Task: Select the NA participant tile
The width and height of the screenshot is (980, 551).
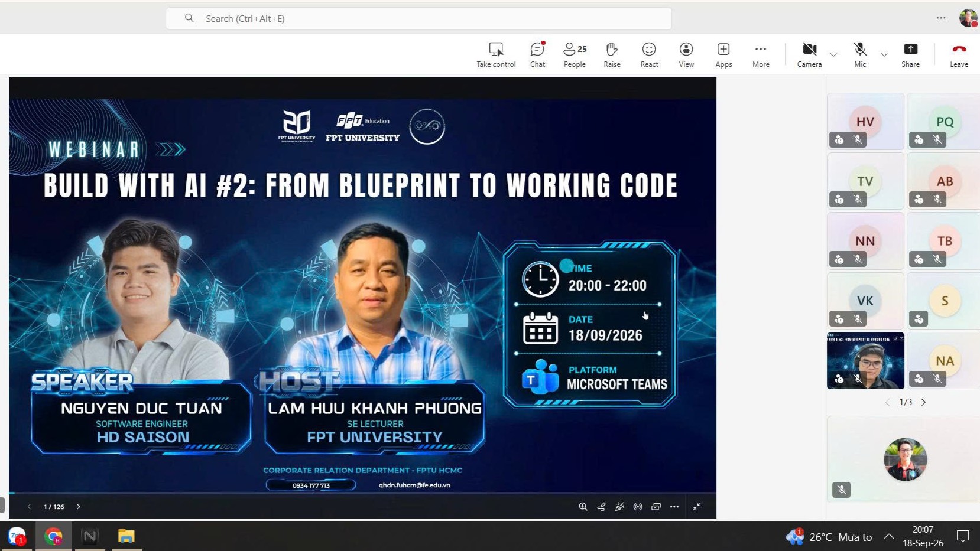Action: pos(943,360)
